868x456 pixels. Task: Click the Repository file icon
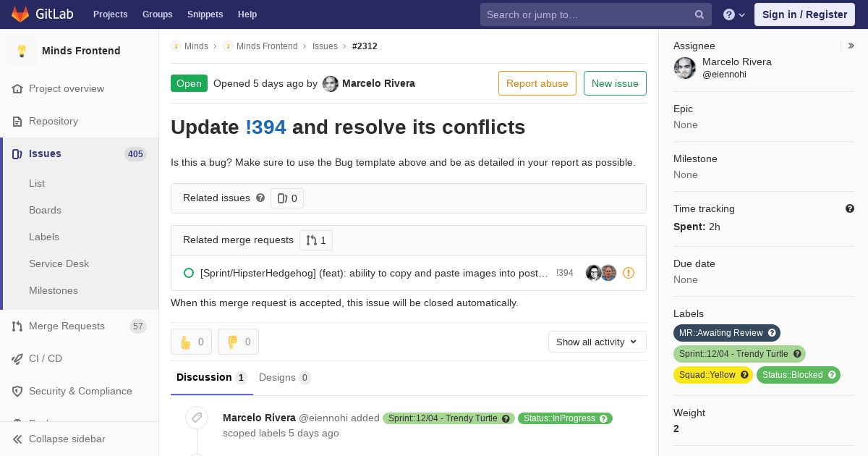(17, 121)
